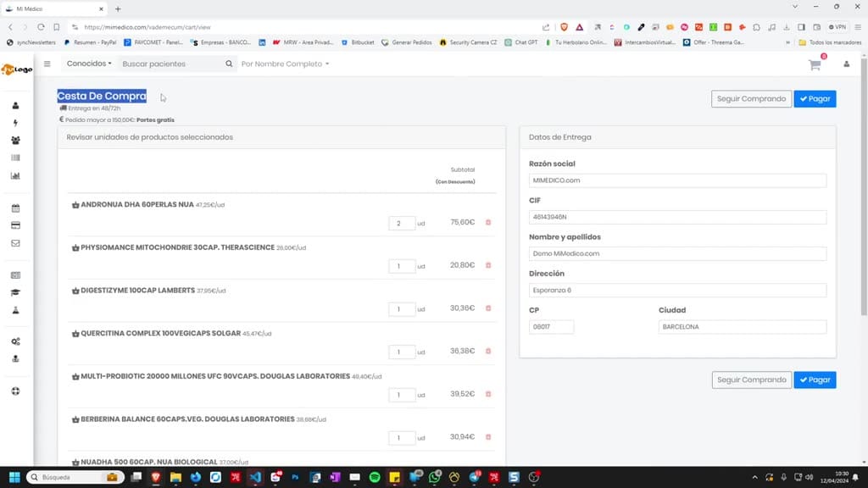Open the barcode sidebar icon
868x488 pixels.
tap(15, 158)
